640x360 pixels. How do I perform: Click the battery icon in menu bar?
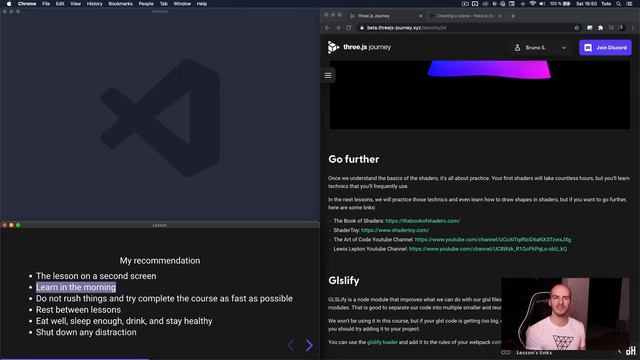click(x=567, y=4)
